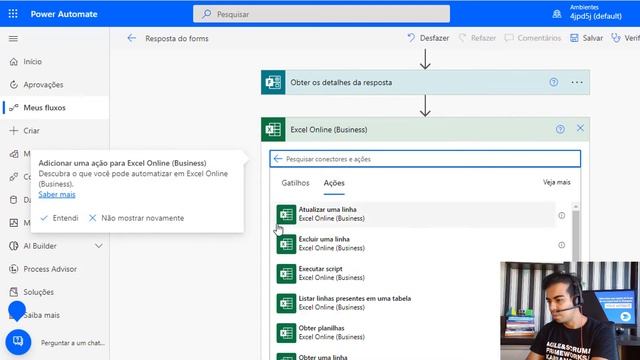Screen dimensions: 640x360
Task: Open ellipsis menu on Obter os detalhes step
Action: (x=577, y=82)
